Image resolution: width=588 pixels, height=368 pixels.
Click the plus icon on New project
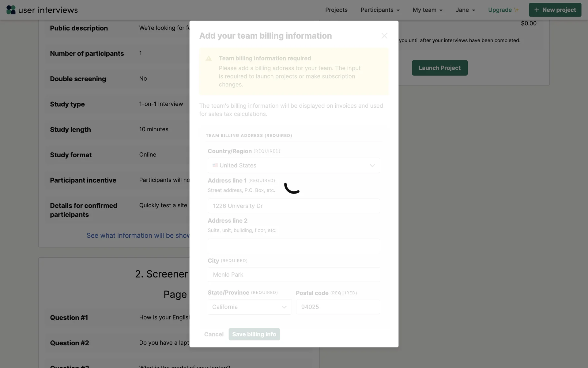pos(537,10)
